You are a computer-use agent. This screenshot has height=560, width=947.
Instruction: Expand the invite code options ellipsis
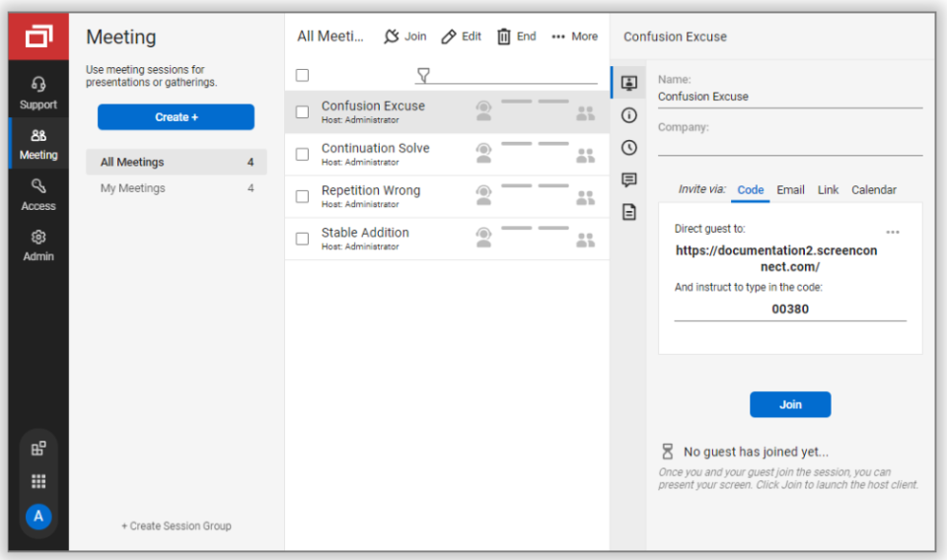893,233
